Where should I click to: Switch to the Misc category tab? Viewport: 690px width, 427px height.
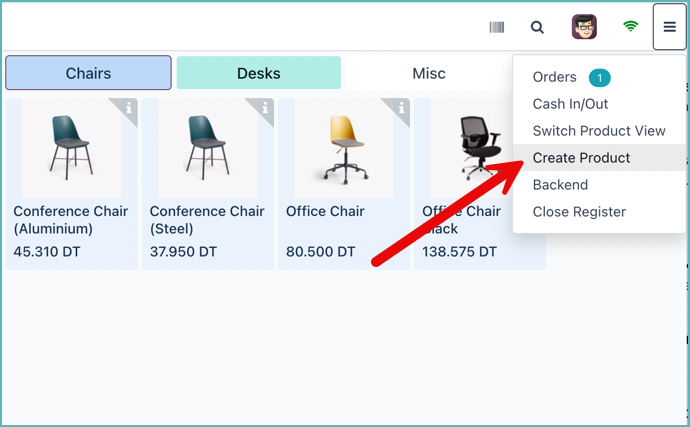(429, 73)
